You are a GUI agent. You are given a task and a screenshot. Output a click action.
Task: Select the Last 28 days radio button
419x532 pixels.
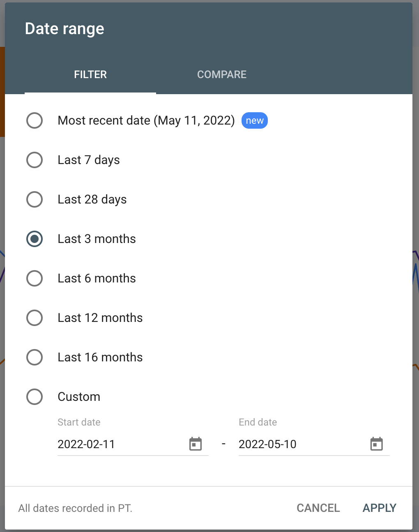pos(35,199)
